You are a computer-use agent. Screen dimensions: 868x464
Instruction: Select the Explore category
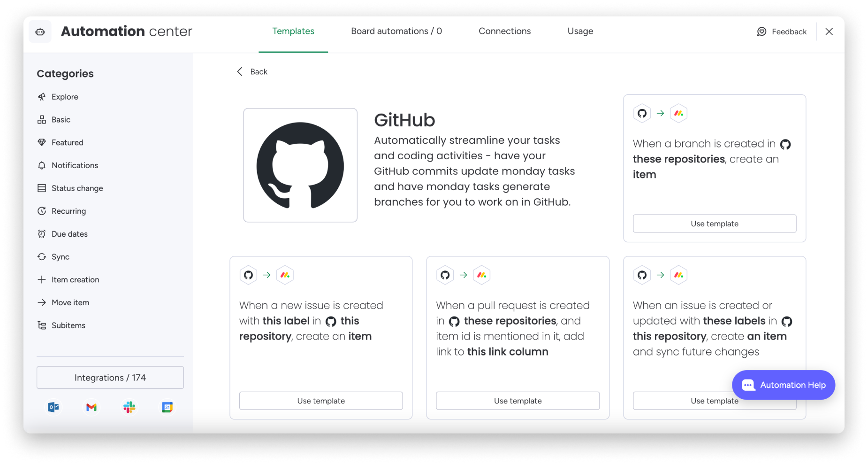click(65, 97)
